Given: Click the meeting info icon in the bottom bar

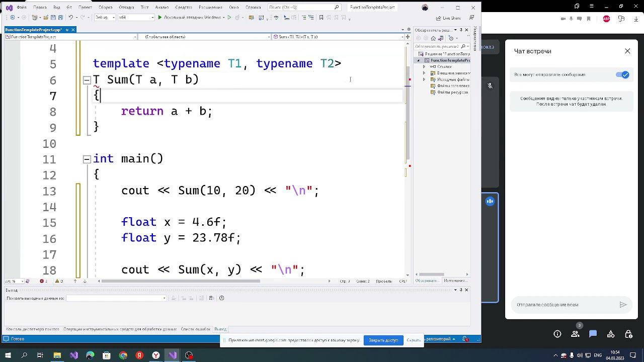Looking at the screenshot, I should pyautogui.click(x=557, y=334).
